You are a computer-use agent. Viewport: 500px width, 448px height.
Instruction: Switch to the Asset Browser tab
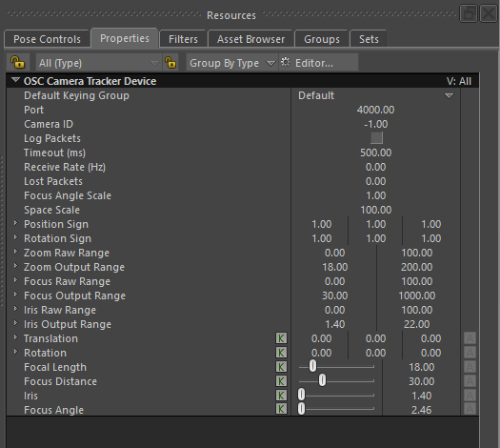250,39
